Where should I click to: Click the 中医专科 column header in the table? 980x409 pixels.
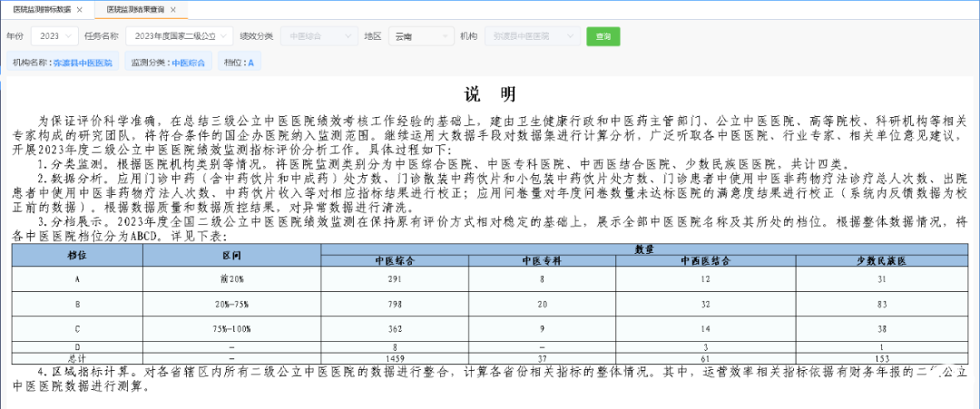tap(541, 261)
